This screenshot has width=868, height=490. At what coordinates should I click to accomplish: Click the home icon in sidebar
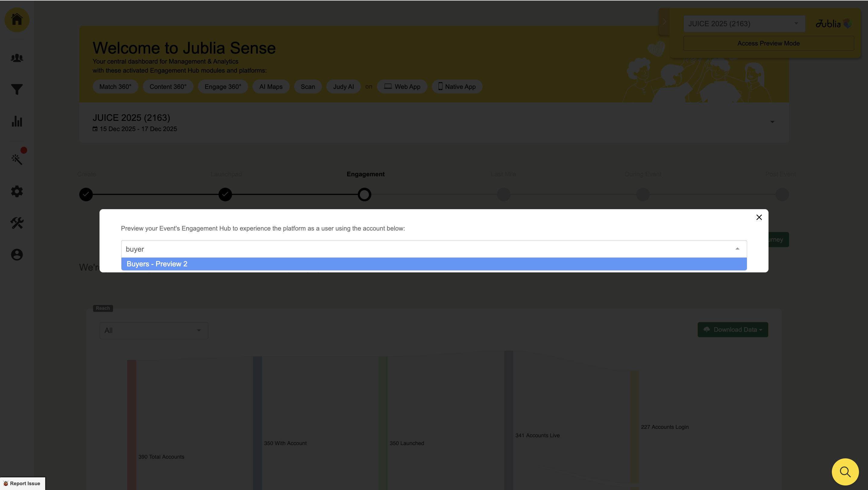17,20
